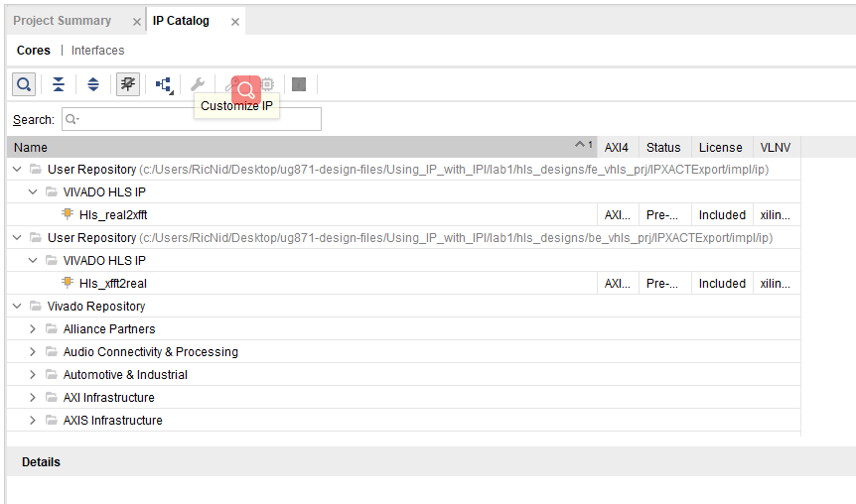The width and height of the screenshot is (856, 504).
Task: Click the Vivado Repository folder icon
Action: [x=36, y=306]
